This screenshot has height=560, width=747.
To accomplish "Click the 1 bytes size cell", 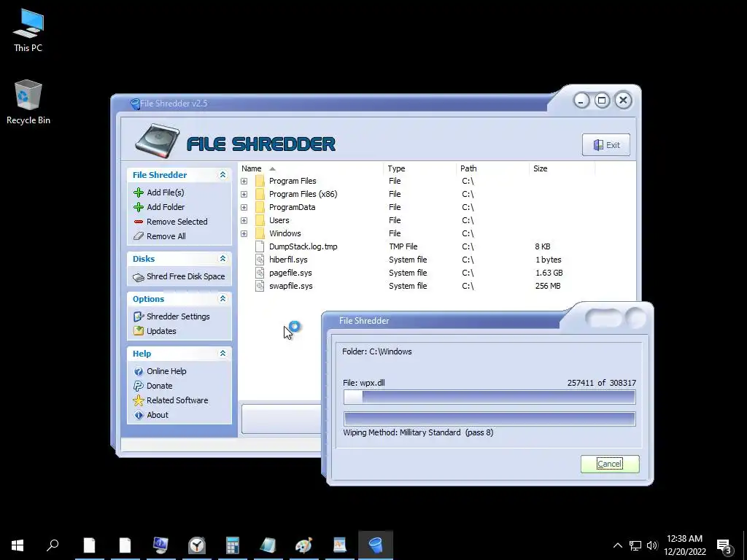I will [549, 260].
